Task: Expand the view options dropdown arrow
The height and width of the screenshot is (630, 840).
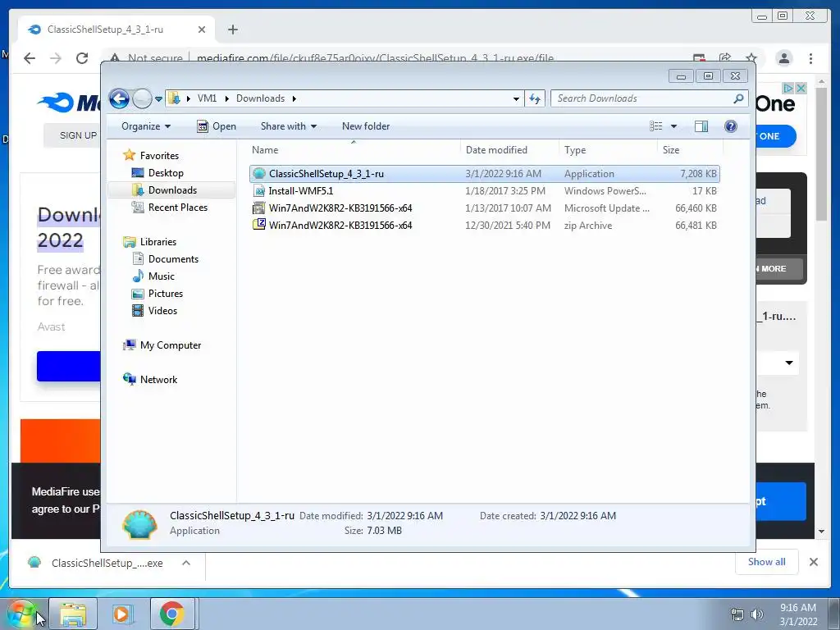Action: [x=674, y=126]
